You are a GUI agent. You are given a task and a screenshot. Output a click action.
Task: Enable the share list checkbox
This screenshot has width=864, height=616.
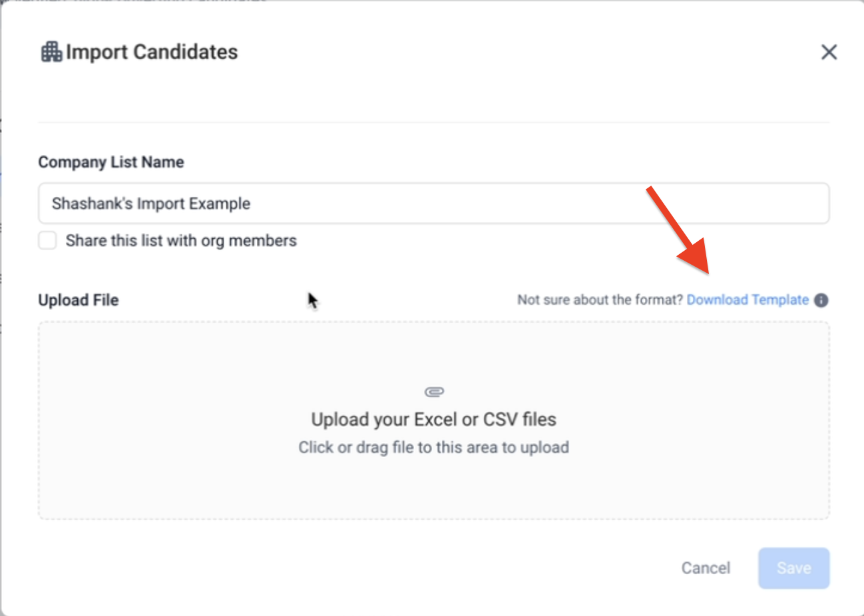[47, 241]
